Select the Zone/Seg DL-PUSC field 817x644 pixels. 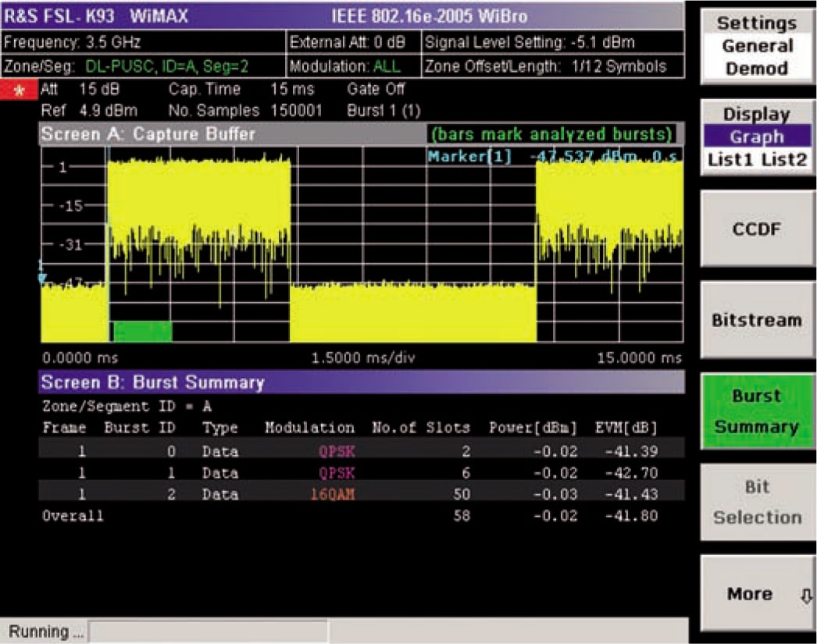tap(143, 66)
